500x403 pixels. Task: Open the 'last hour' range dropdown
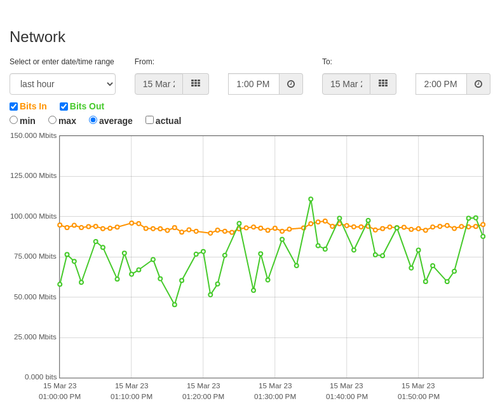[x=63, y=84]
